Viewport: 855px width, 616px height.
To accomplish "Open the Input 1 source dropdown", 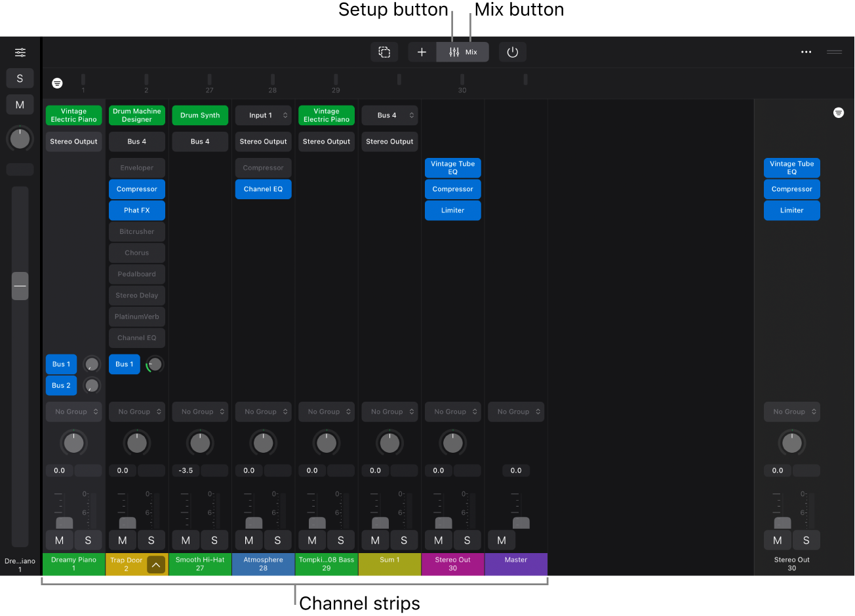I will (x=263, y=115).
